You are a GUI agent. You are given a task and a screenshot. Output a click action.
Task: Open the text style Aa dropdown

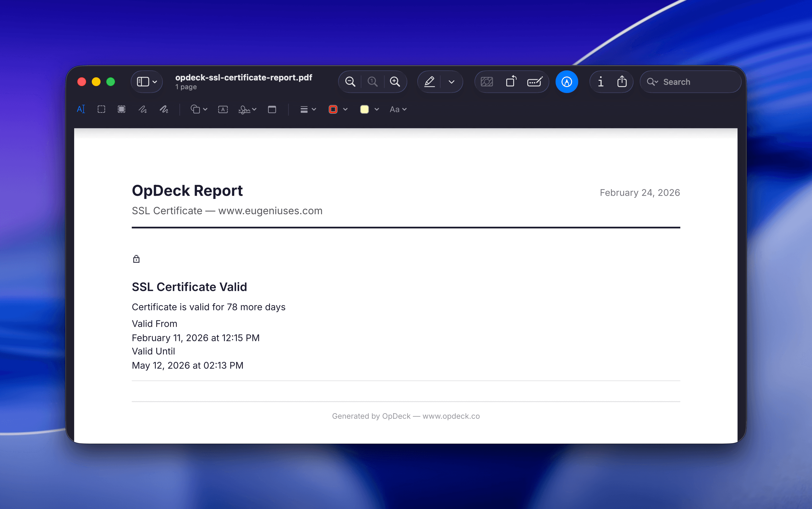[x=397, y=109]
